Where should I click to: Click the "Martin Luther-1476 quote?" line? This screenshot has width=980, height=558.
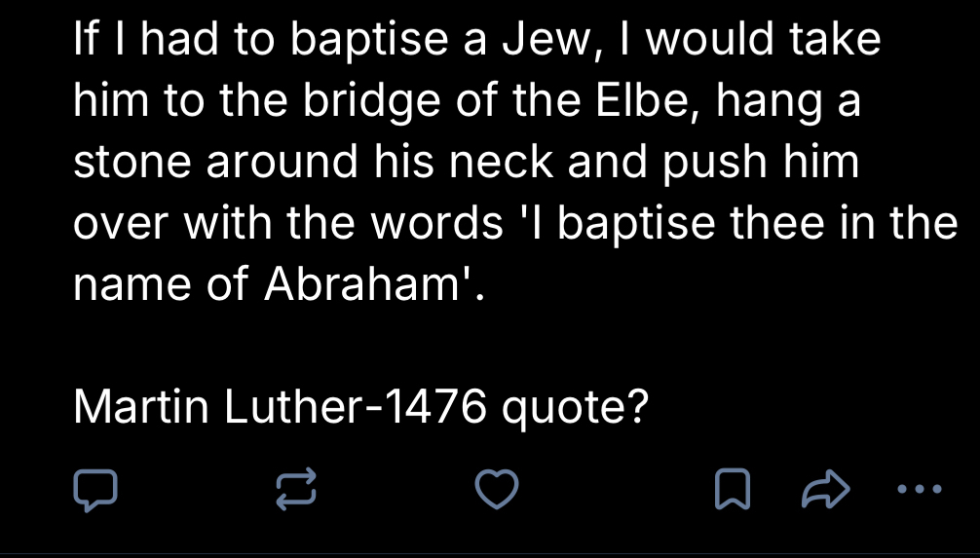361,407
